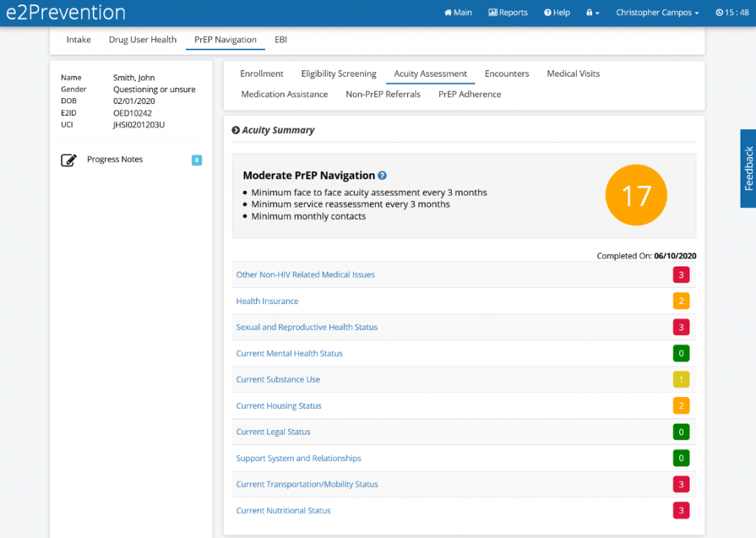Click the green score badge for Current Legal Status

(x=680, y=432)
